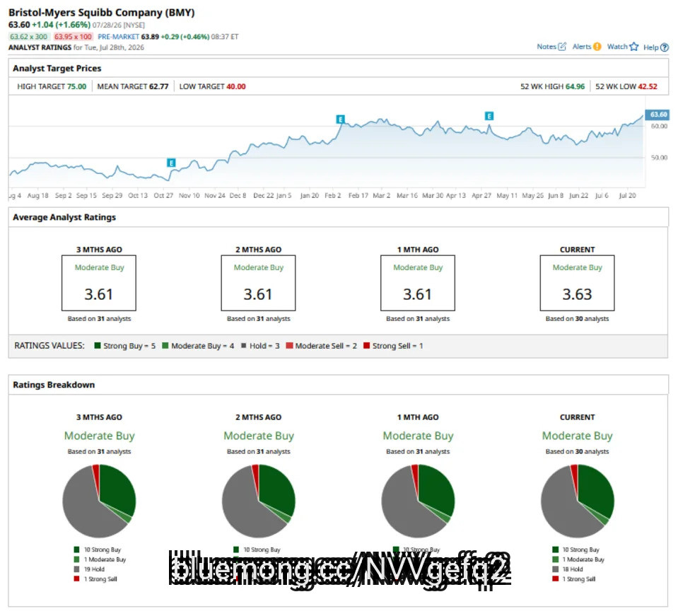Click the PRE-MARKET label
The height and width of the screenshot is (616, 678).
pyautogui.click(x=119, y=37)
